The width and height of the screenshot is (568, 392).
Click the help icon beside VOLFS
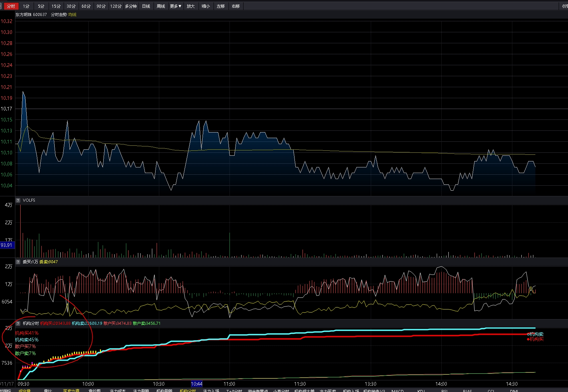[x=18, y=200]
